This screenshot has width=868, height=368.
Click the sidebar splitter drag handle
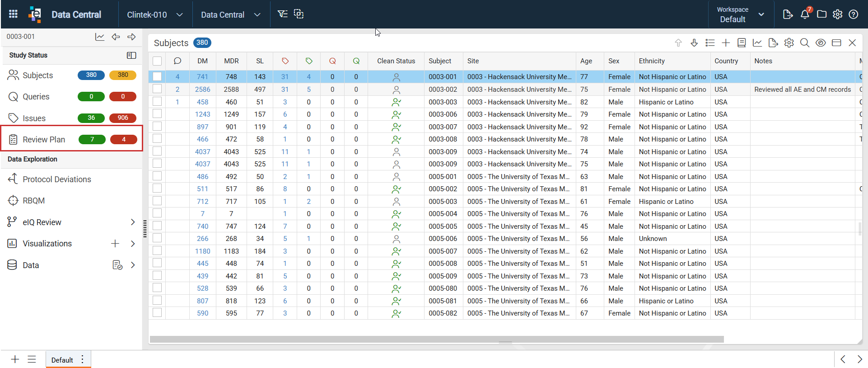(145, 229)
